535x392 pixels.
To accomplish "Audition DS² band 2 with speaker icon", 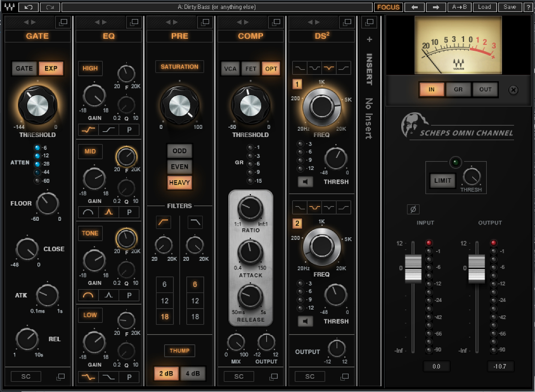I will [x=305, y=321].
